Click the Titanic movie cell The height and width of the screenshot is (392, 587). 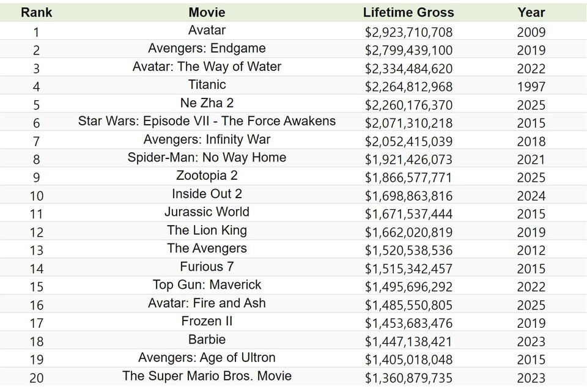point(207,84)
